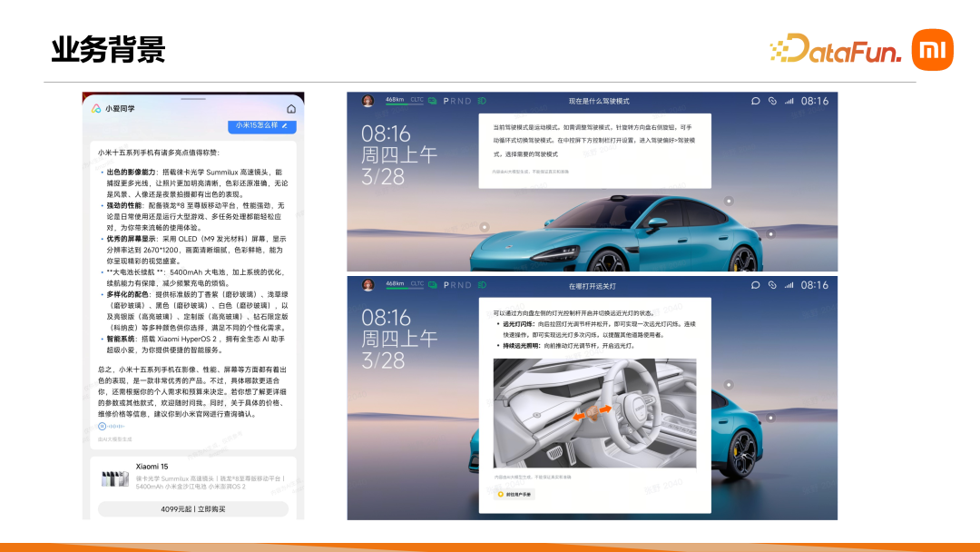This screenshot has width=980, height=552.
Task: Toggle green headlight icon in upper car screen
Action: click(x=482, y=101)
